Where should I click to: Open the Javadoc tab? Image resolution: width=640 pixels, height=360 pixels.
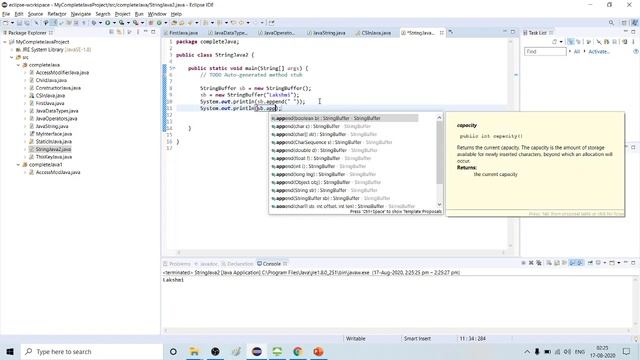(x=206, y=264)
